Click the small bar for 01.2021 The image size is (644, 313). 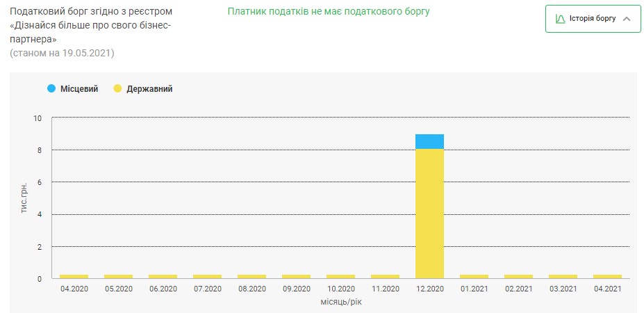(474, 276)
